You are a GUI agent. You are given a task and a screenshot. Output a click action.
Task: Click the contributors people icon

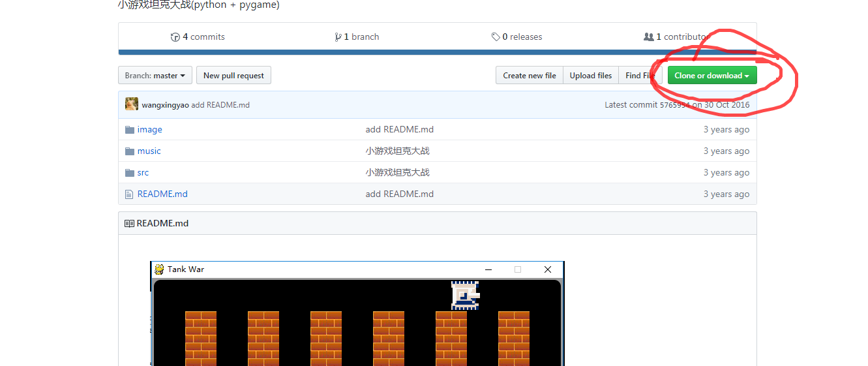[648, 37]
